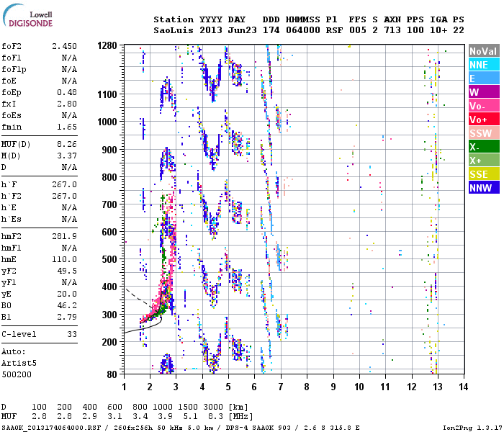Select the Vo+ red legend swatch

484,120
